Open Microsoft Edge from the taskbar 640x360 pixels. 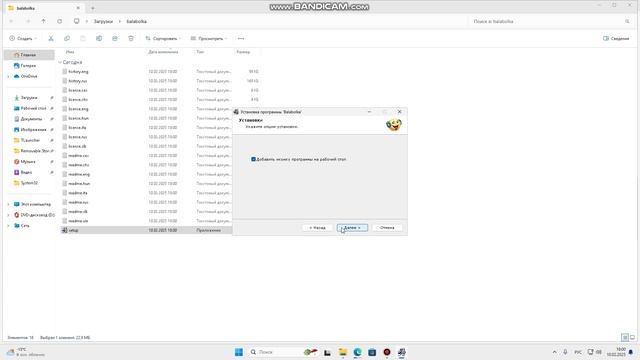[358, 352]
